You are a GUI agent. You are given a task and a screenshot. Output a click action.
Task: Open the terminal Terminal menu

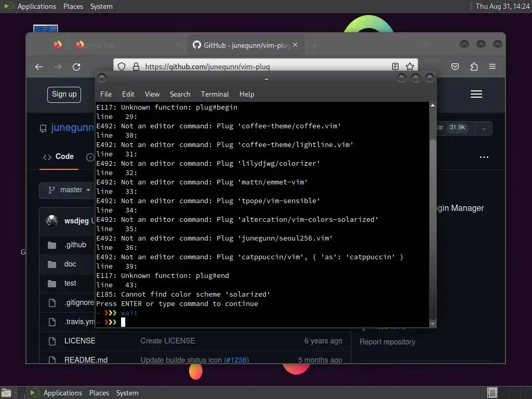coord(215,95)
